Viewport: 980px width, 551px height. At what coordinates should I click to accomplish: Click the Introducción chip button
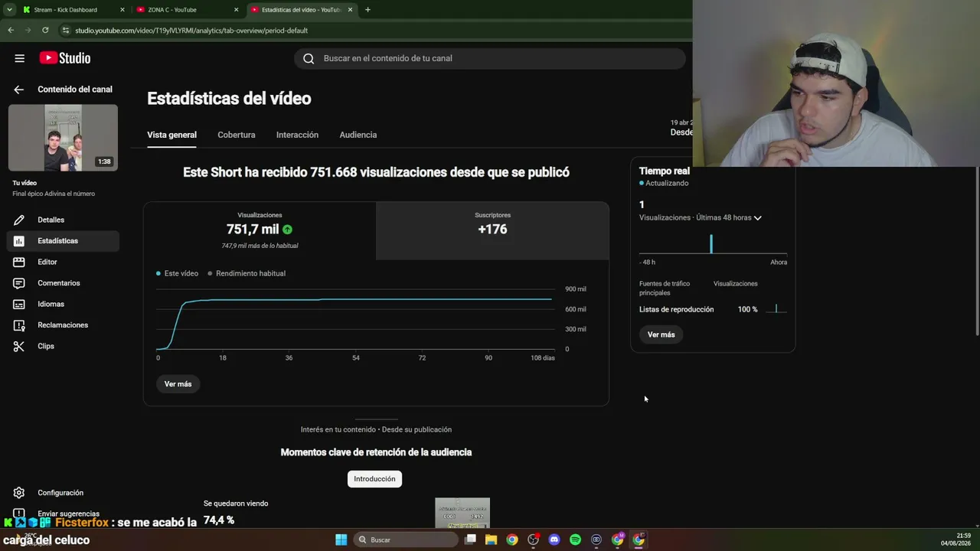374,479
